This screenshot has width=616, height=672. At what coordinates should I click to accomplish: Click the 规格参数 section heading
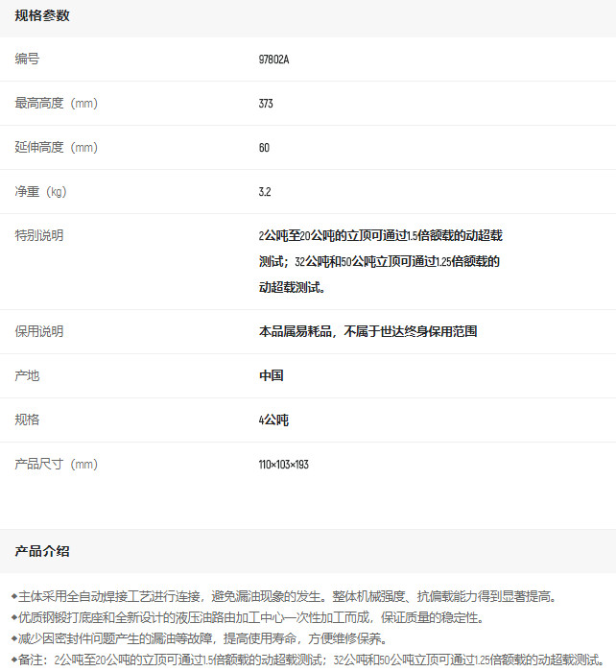pos(42,16)
